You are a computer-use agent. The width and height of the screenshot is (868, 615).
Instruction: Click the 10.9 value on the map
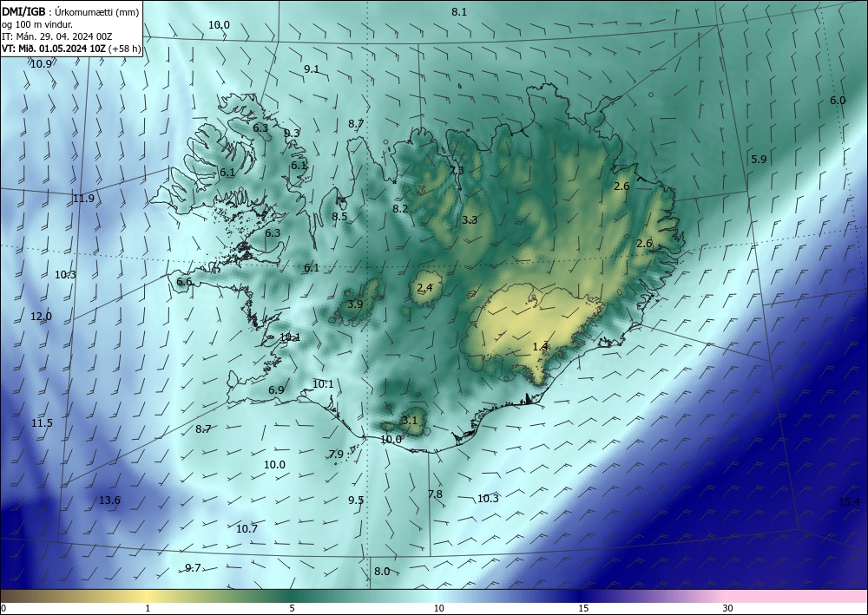pos(41,64)
